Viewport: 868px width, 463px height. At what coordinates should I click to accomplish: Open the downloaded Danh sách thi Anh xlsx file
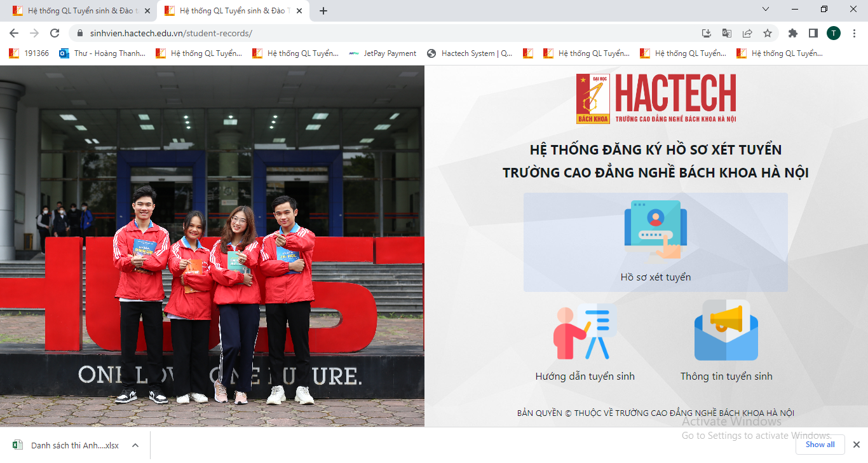click(x=66, y=445)
